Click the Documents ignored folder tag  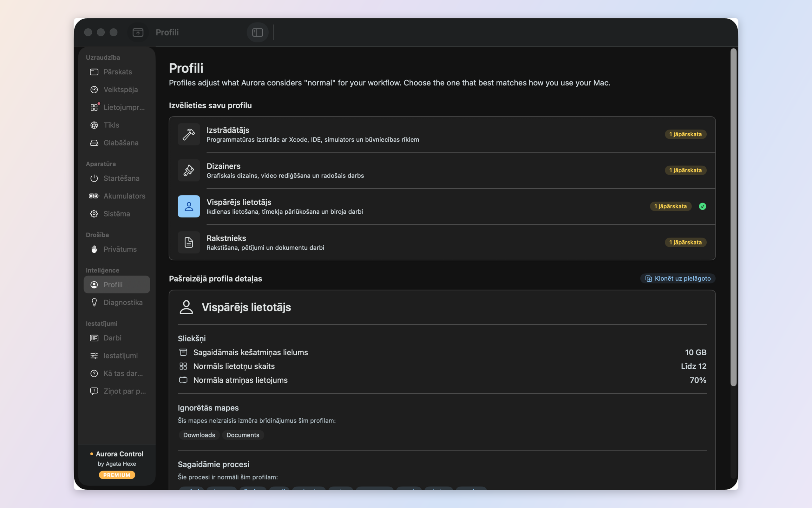243,435
